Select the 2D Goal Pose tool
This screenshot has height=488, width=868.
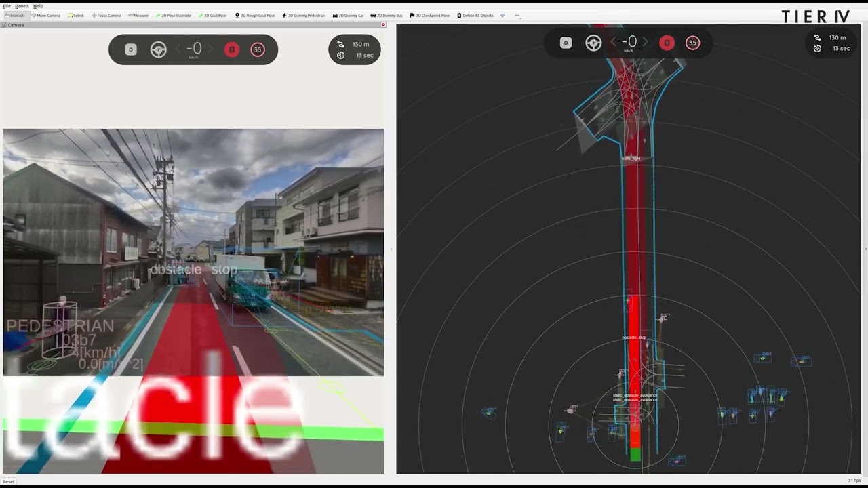(x=212, y=15)
